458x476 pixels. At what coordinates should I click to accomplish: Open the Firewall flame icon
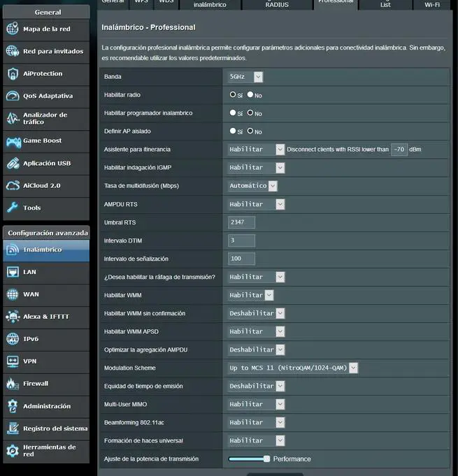pos(12,384)
